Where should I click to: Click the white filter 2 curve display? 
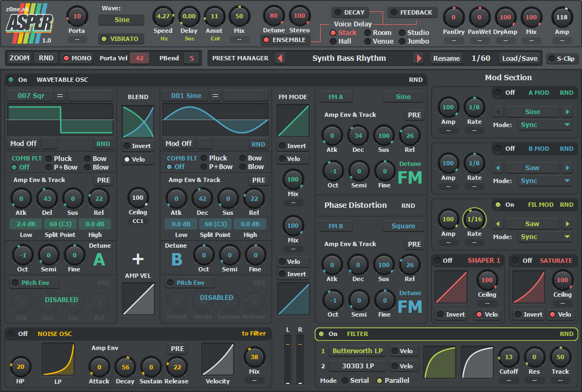tap(477, 363)
